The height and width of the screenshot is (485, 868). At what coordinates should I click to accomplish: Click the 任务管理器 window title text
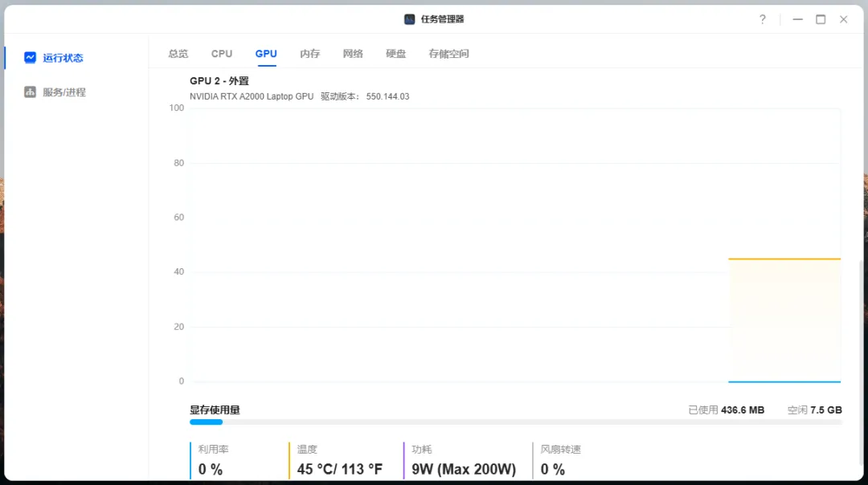coord(442,19)
